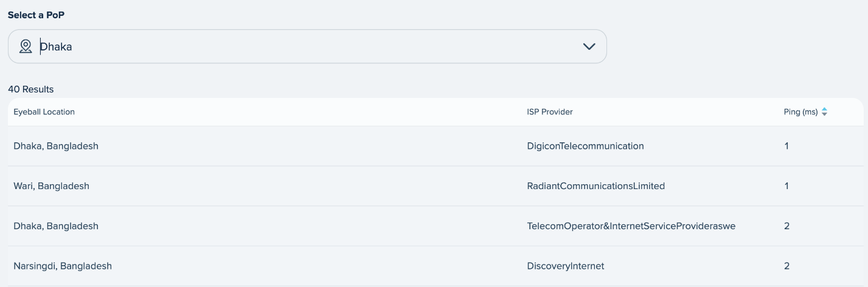Expand the PoP dropdown chevron
Viewport: 868px width, 287px height.
click(589, 47)
